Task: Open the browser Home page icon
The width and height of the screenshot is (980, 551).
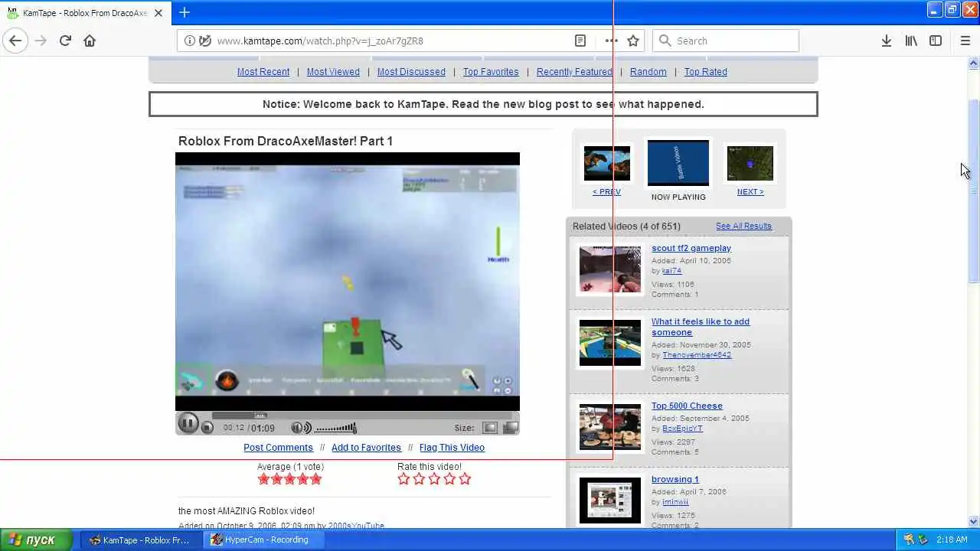Action: click(x=90, y=41)
